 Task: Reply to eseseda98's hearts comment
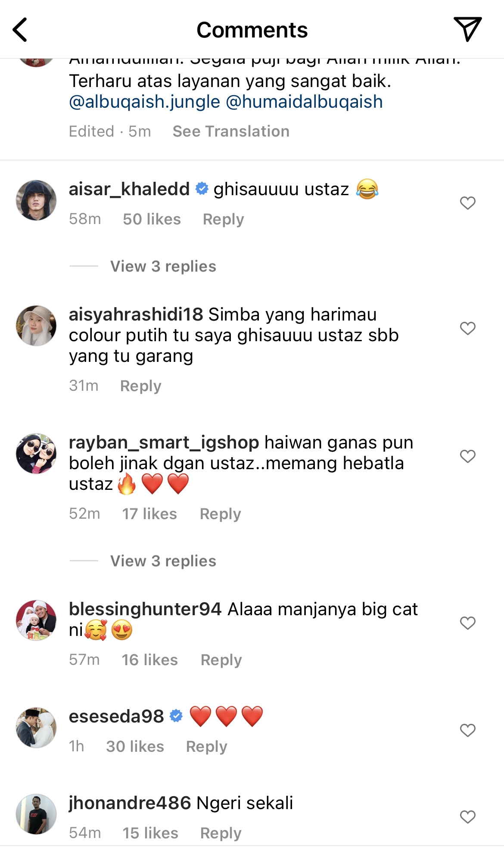pyautogui.click(x=206, y=747)
